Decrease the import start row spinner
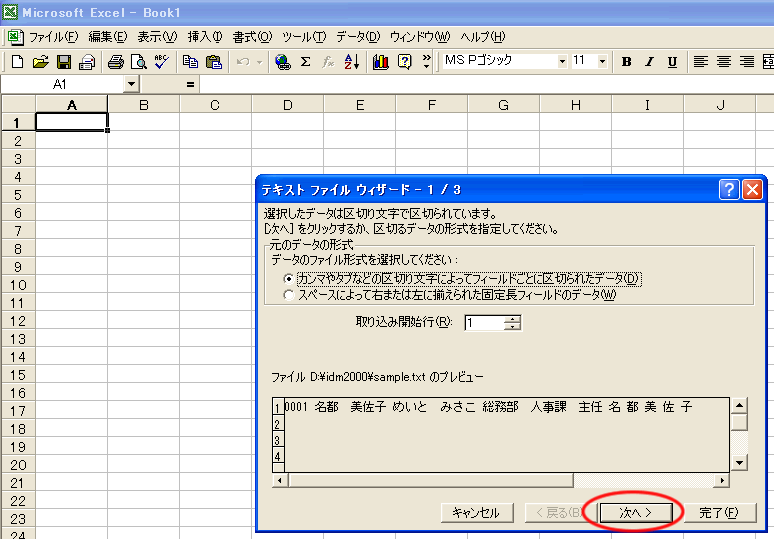 tap(512, 326)
